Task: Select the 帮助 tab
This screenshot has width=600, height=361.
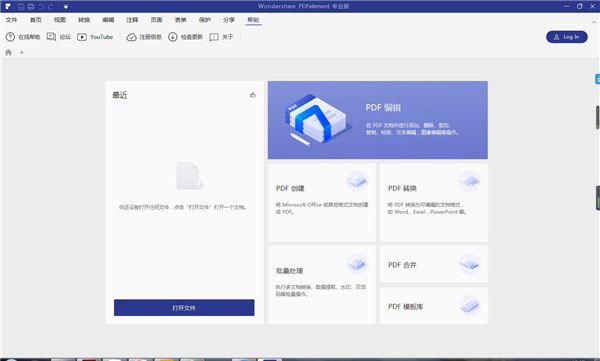Action: [x=253, y=20]
